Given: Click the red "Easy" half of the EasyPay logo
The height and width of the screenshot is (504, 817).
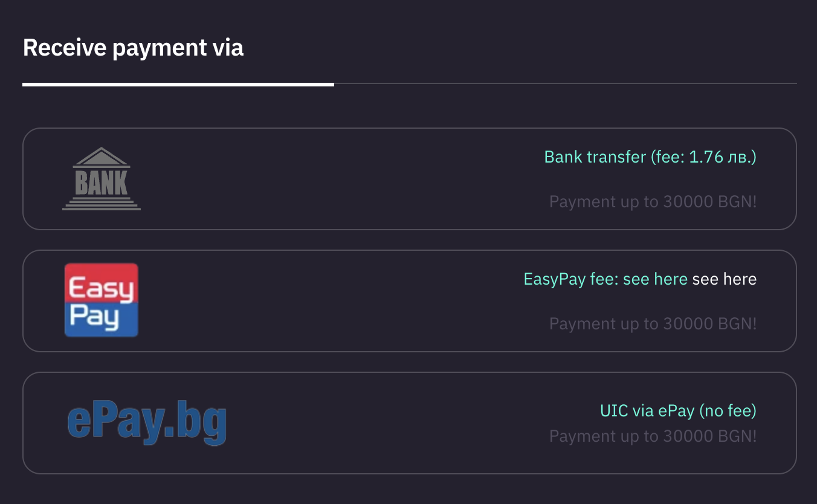Looking at the screenshot, I should (x=102, y=283).
